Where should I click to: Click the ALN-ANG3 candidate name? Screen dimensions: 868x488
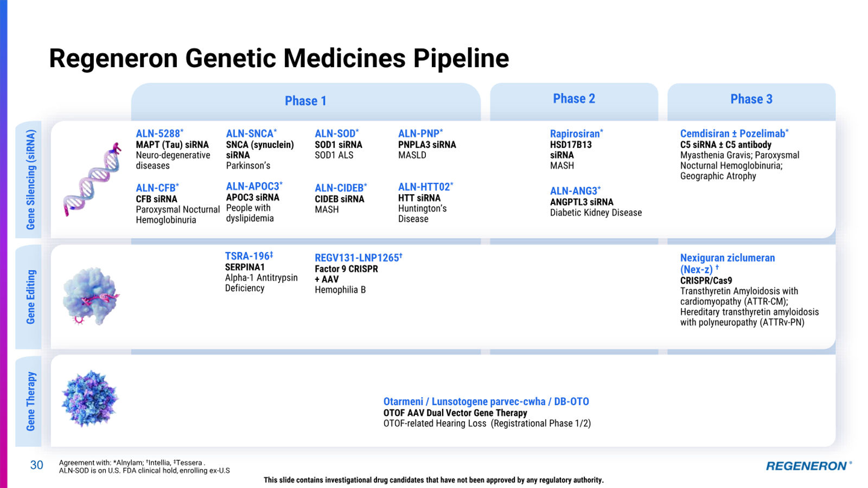576,191
